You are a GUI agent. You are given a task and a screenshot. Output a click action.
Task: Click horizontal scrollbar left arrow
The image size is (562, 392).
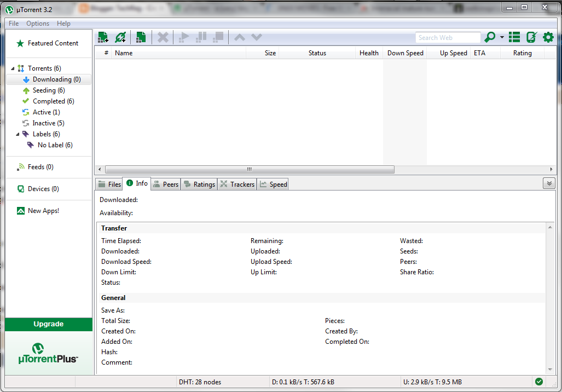pos(100,169)
